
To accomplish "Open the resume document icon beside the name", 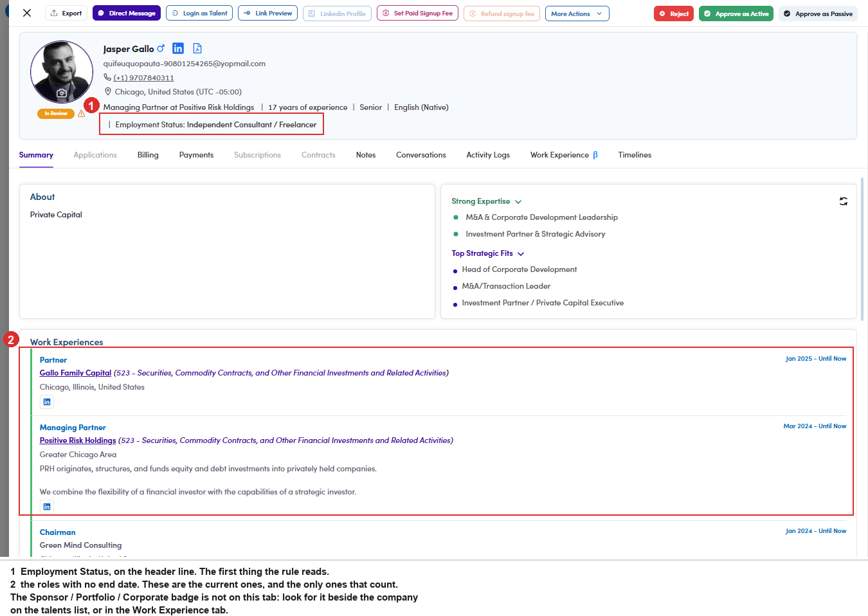I will pos(197,48).
